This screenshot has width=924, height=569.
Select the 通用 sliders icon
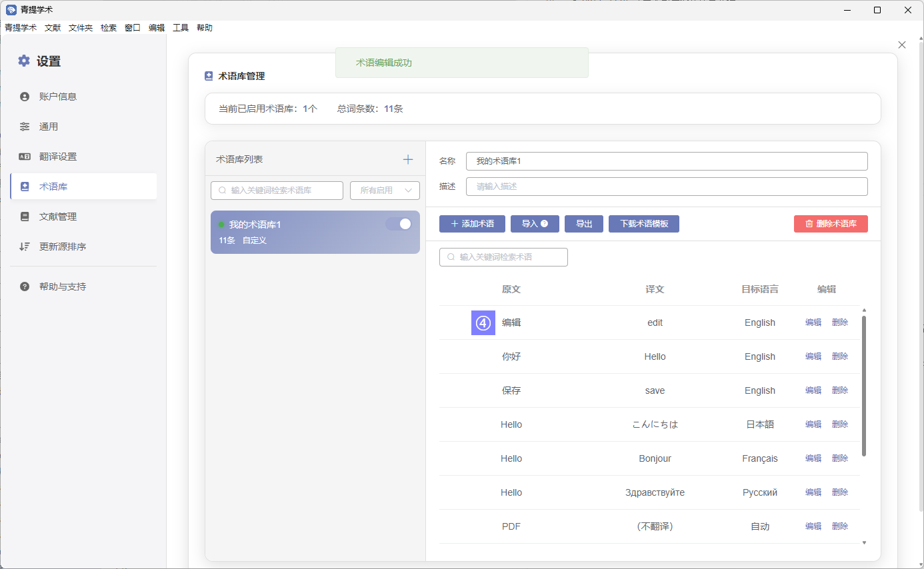click(x=25, y=127)
